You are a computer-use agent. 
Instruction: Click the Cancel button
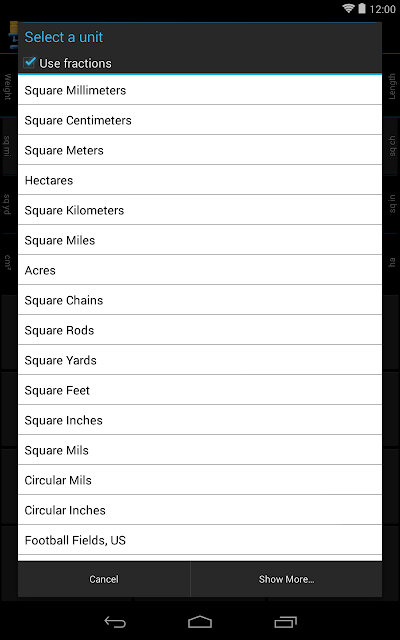pyautogui.click(x=104, y=579)
